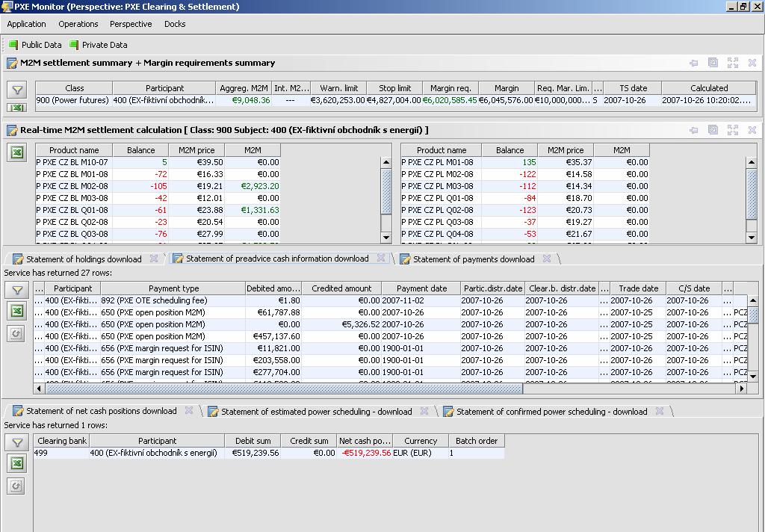Open the filter in preadvice cash statement
This screenshot has height=532, width=765.
tap(17, 290)
